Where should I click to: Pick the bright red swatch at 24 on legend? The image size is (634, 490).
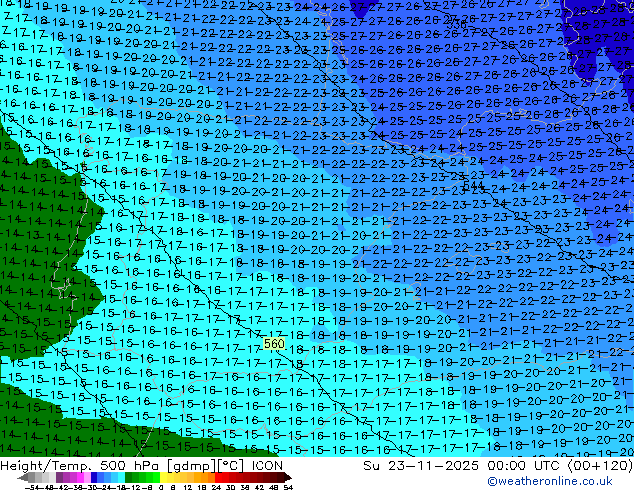tap(218, 478)
